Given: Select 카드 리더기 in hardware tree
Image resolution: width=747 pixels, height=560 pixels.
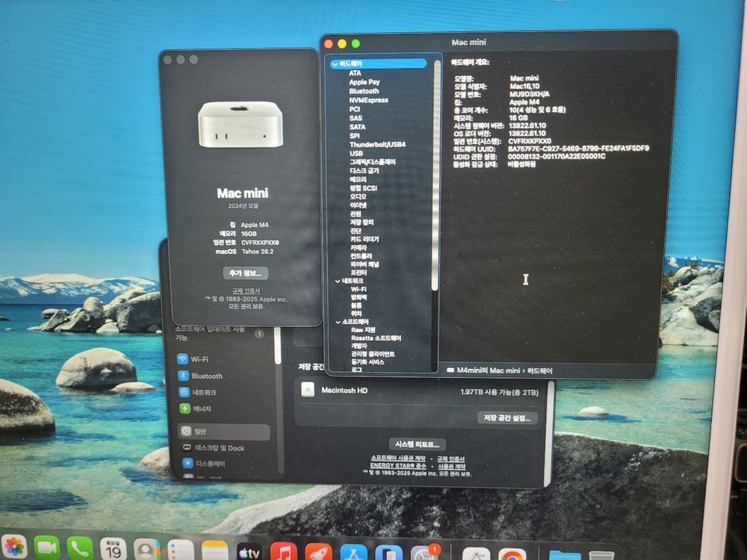Looking at the screenshot, I should [365, 239].
